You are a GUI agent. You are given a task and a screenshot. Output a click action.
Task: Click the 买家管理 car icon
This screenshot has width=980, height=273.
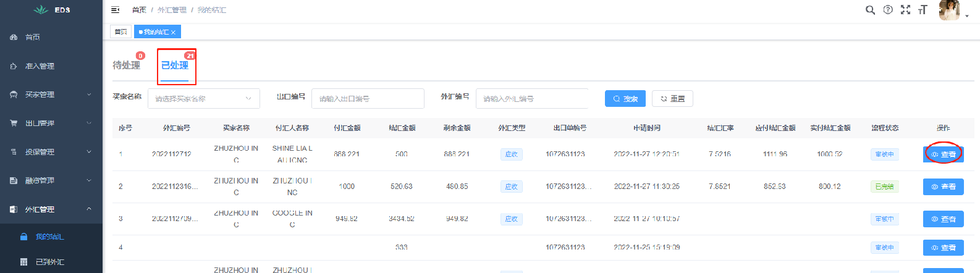coord(14,94)
